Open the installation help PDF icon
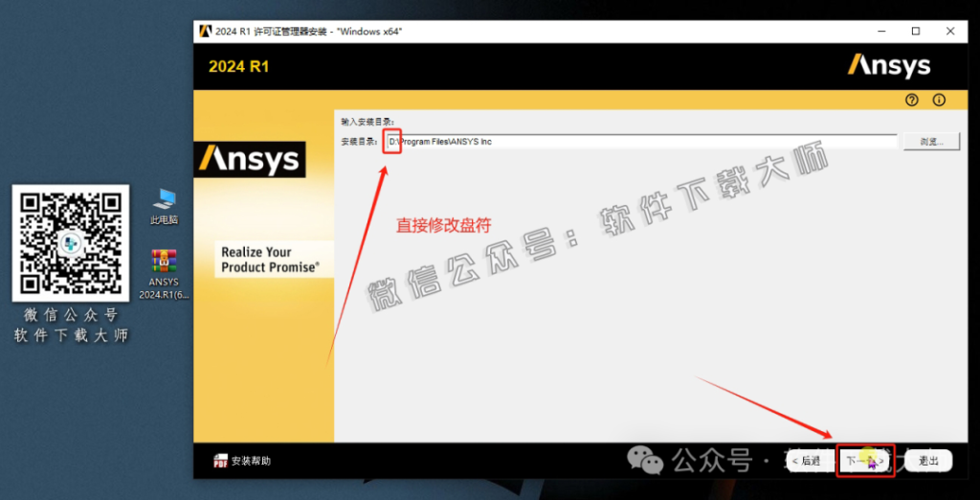Image resolution: width=980 pixels, height=500 pixels. click(x=220, y=461)
